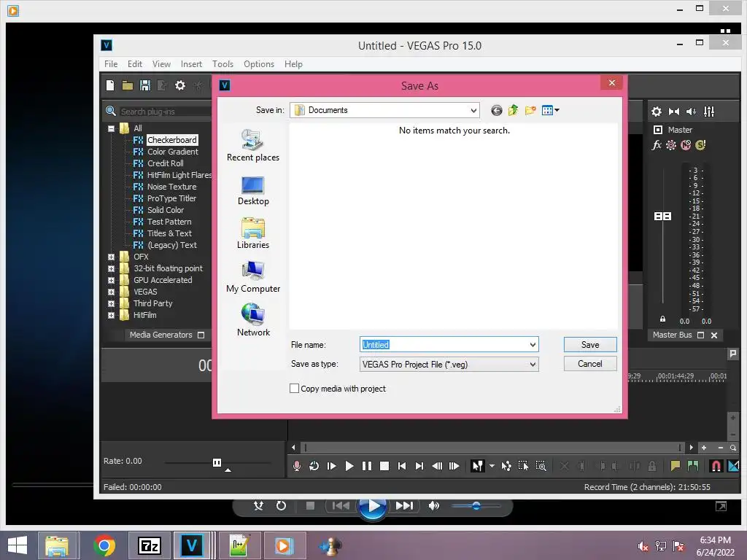Click the Save disk icon in VEGAS toolbar
The width and height of the screenshot is (747, 560).
click(x=145, y=85)
